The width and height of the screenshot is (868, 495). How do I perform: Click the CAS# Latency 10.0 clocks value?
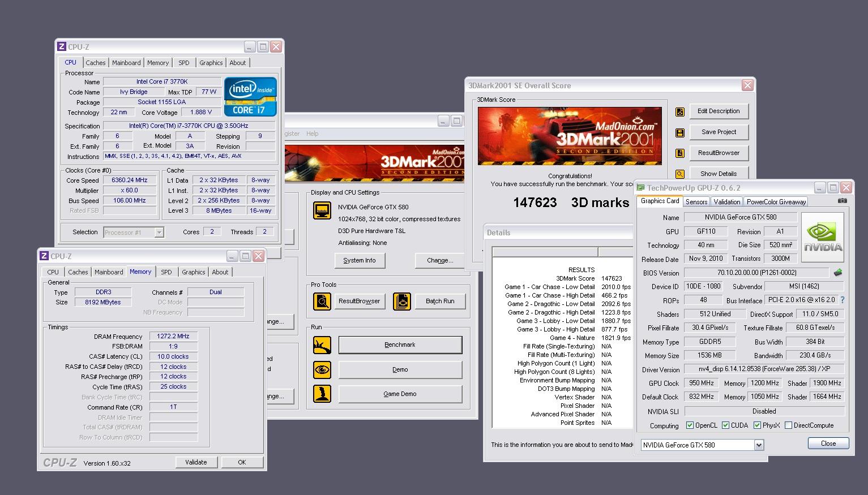pyautogui.click(x=173, y=356)
